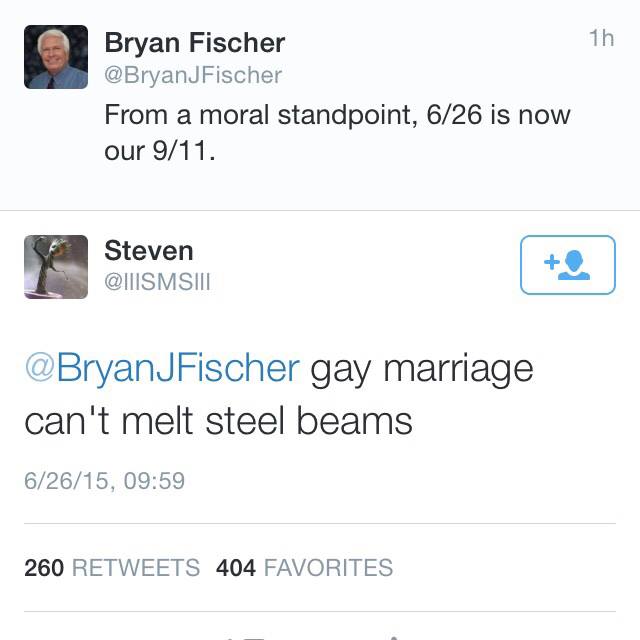
Task: Click the '404' favorite count number
Action: click(x=236, y=568)
